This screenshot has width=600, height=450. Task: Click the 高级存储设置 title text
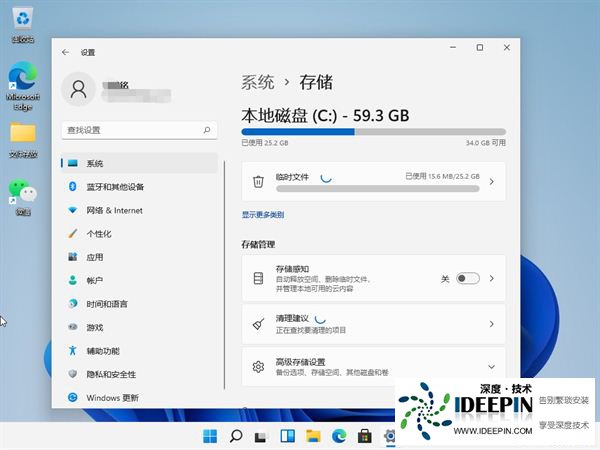coord(300,362)
